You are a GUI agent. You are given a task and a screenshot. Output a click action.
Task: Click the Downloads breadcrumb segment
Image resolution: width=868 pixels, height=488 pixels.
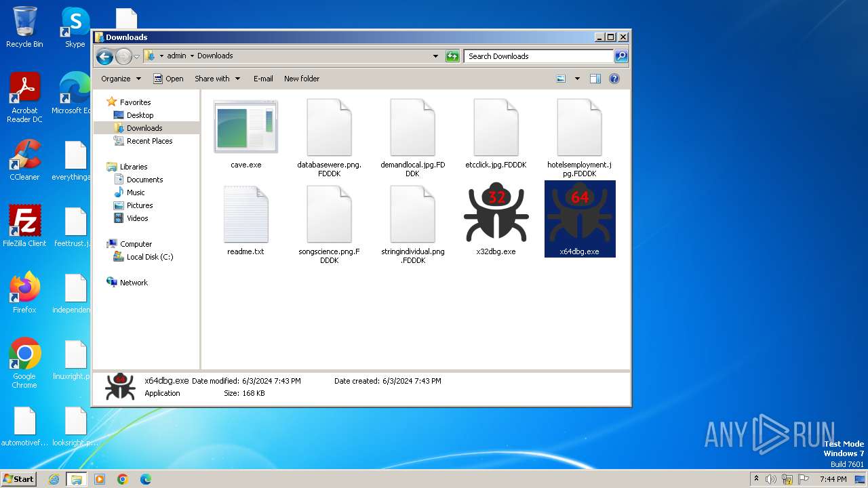pos(215,56)
